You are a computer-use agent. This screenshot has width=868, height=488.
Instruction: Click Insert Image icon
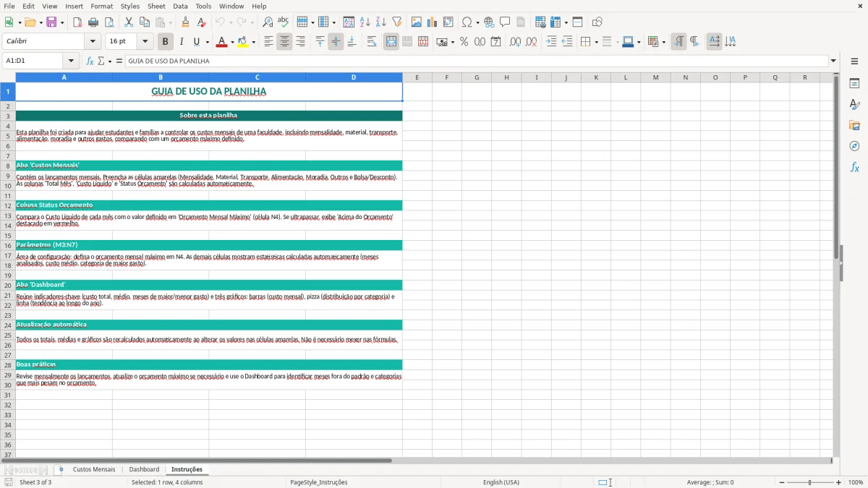tap(417, 22)
